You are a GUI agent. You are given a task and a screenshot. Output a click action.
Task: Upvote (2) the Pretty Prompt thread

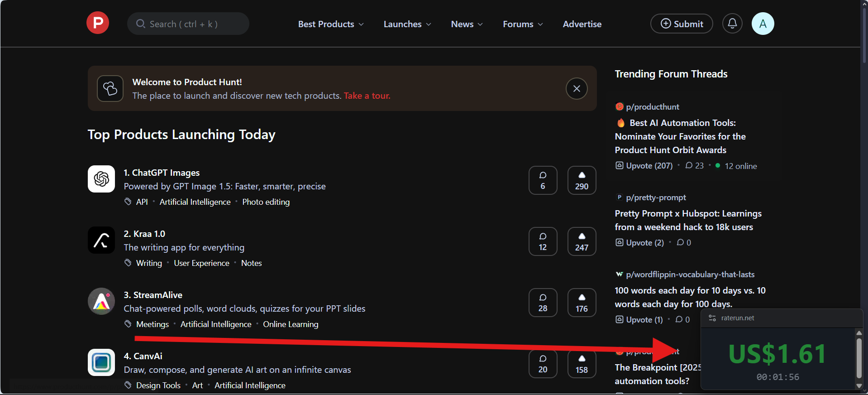639,243
